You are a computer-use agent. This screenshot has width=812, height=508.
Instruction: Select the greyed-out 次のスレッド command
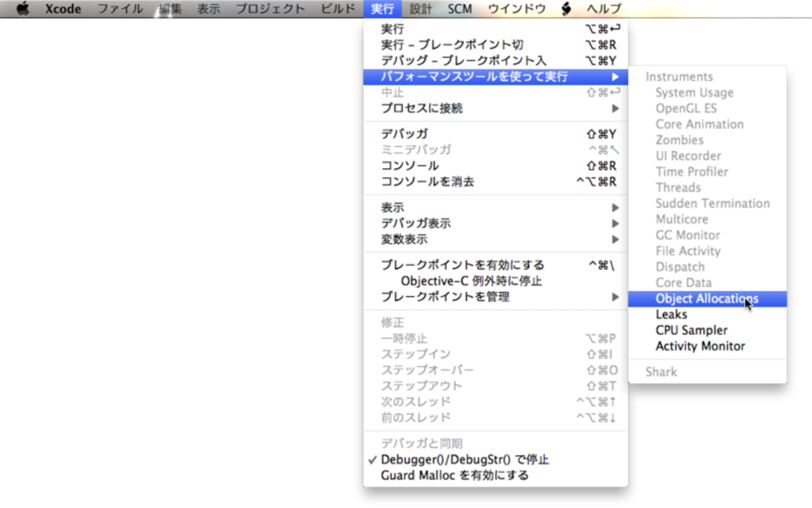coord(496,402)
